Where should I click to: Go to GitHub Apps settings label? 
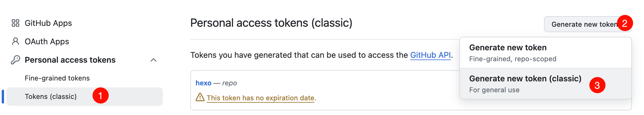pos(48,23)
